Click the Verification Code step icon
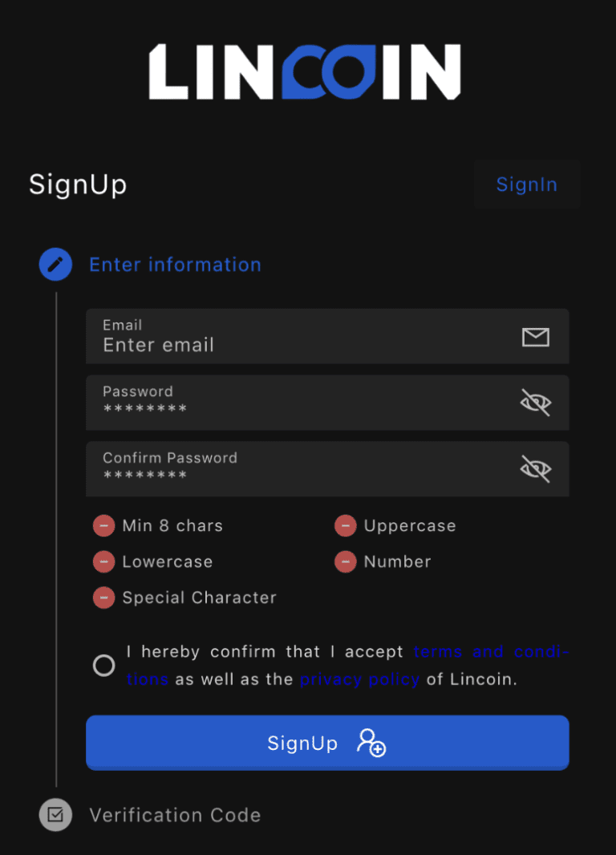 click(x=55, y=815)
